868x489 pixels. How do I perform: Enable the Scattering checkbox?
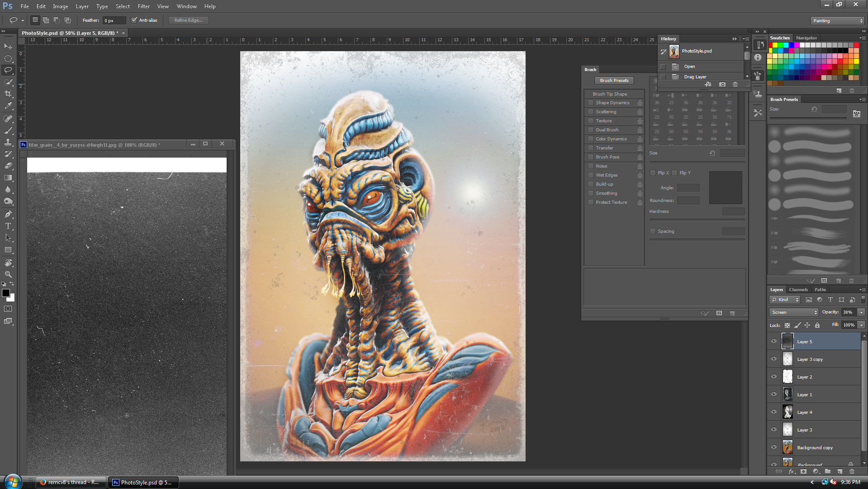pos(591,112)
